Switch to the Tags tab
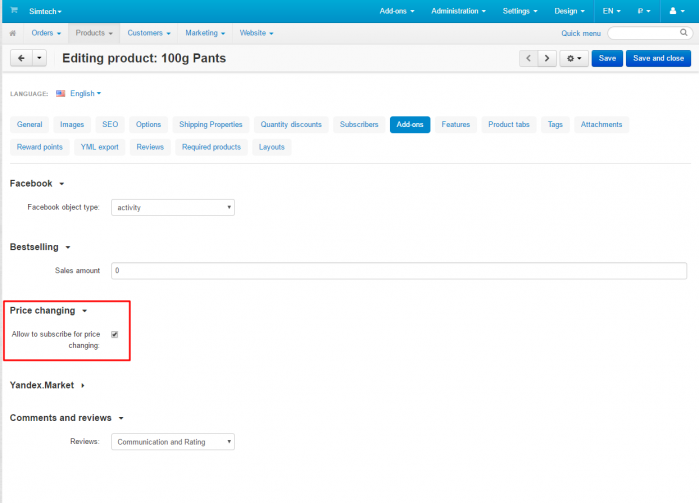The width and height of the screenshot is (700, 503). 555,125
